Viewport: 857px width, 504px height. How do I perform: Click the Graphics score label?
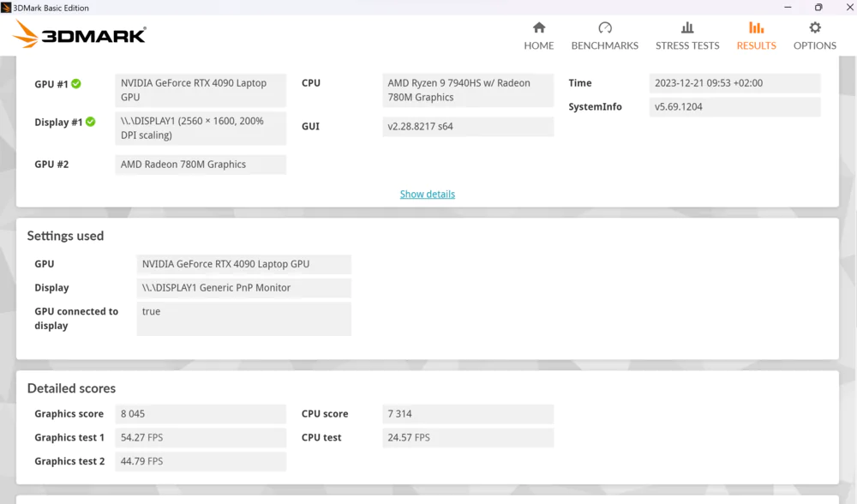tap(69, 414)
